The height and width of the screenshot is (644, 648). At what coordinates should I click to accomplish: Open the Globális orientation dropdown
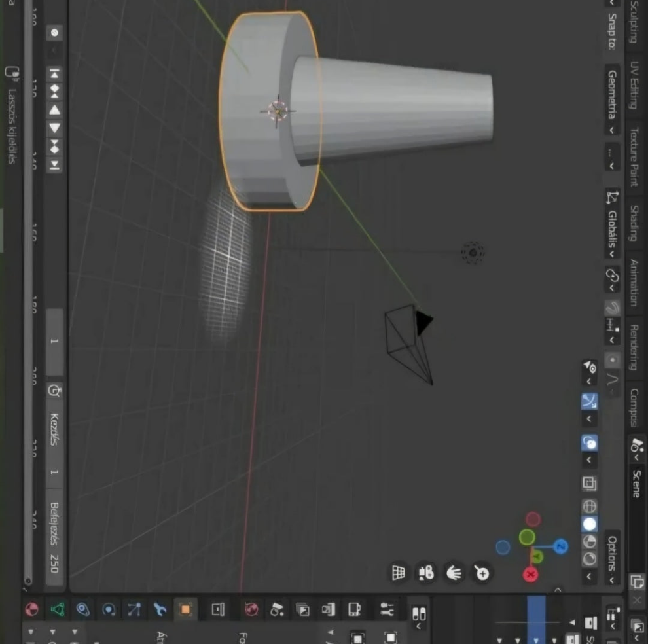(612, 224)
